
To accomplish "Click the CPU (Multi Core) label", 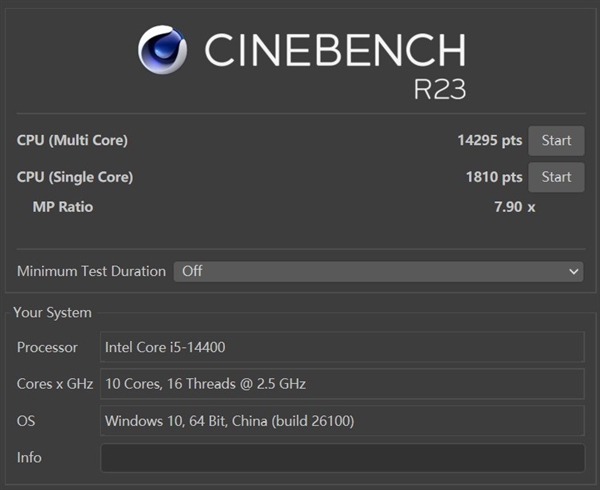I will coord(72,141).
